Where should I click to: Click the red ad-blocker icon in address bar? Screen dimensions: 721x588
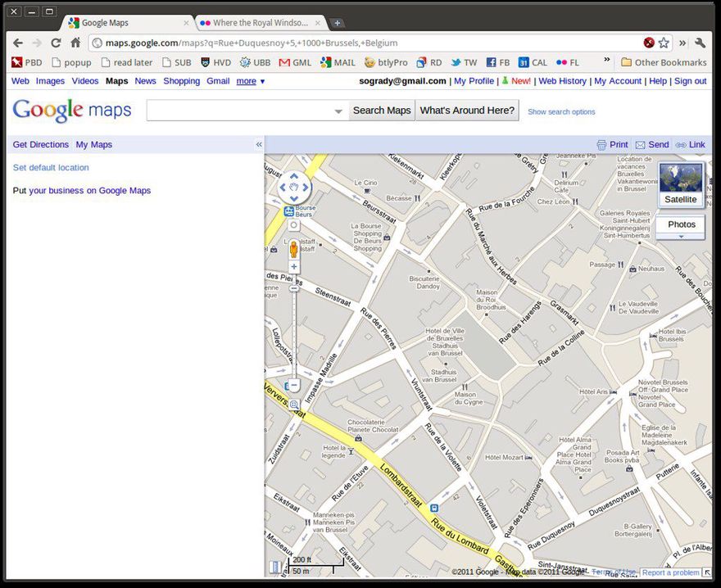click(649, 43)
